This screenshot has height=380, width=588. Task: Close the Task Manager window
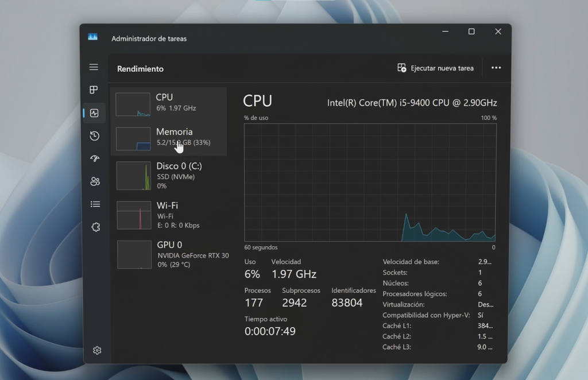498,32
